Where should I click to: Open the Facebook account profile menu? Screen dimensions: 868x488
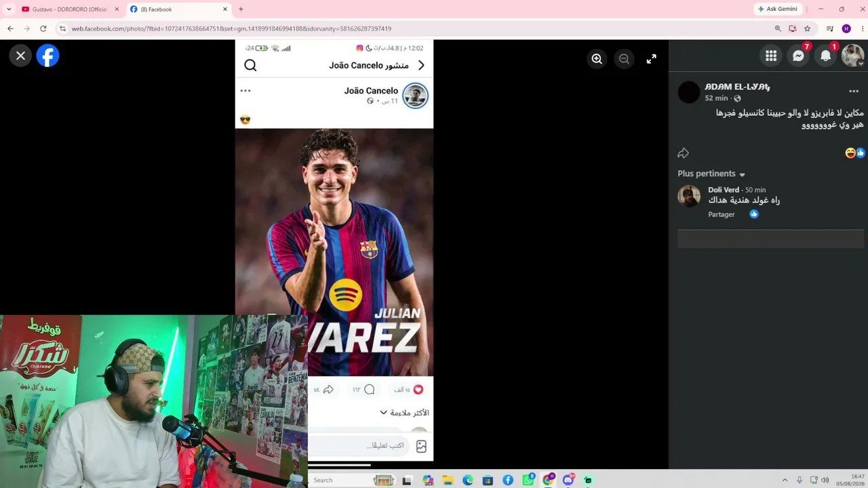tap(852, 56)
